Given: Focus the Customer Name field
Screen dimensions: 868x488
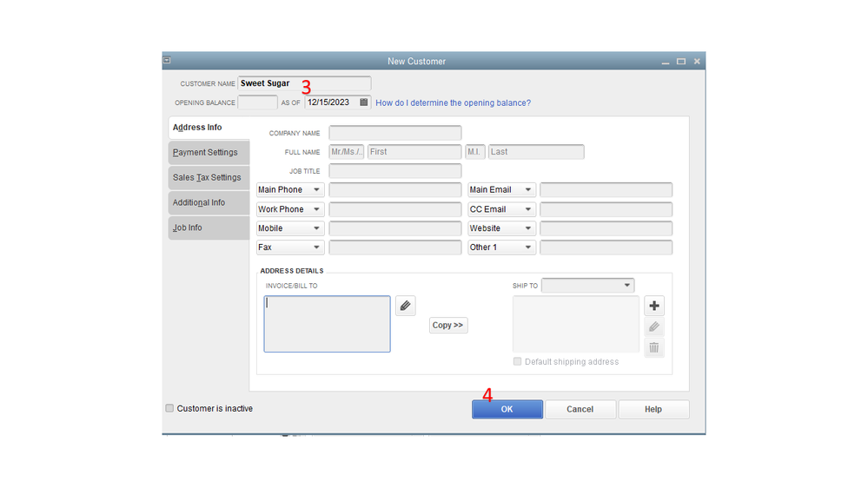Looking at the screenshot, I should [304, 83].
